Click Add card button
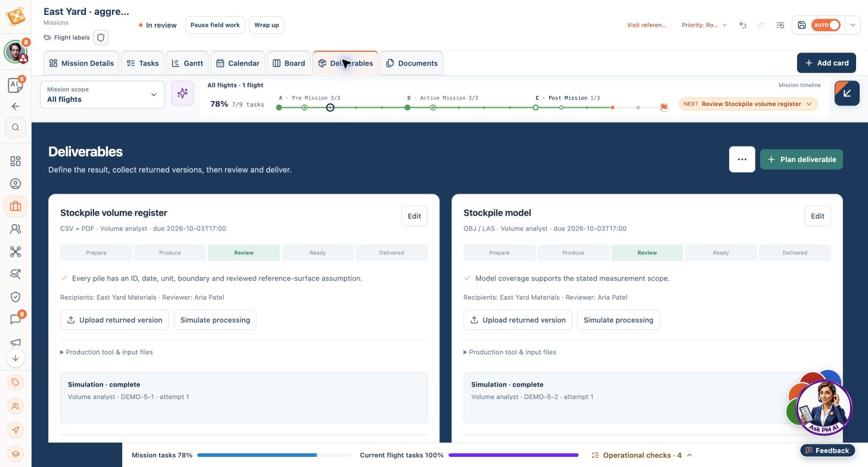868x467 pixels. [826, 63]
